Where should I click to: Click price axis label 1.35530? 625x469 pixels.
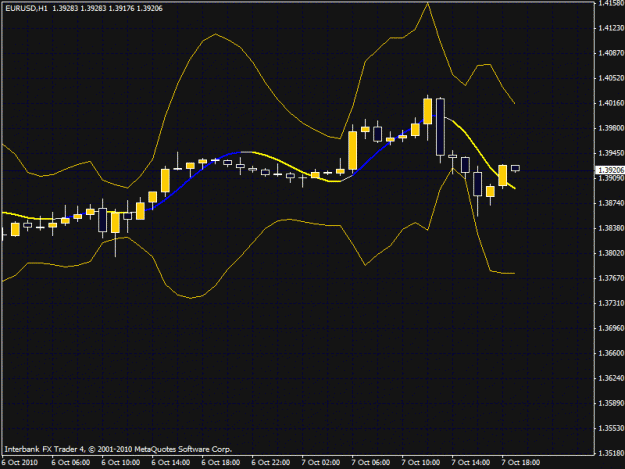[611, 428]
